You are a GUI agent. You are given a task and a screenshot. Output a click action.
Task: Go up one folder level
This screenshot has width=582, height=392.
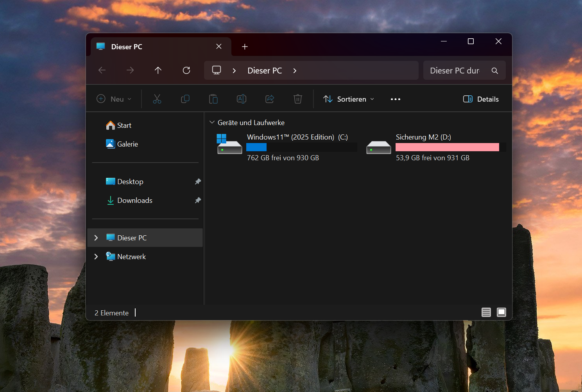click(x=158, y=70)
